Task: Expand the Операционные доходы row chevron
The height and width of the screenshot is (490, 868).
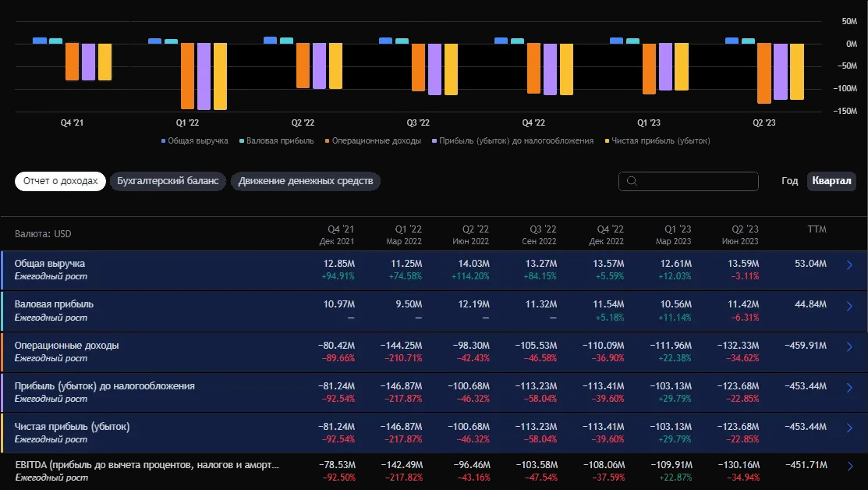Action: pos(849,346)
